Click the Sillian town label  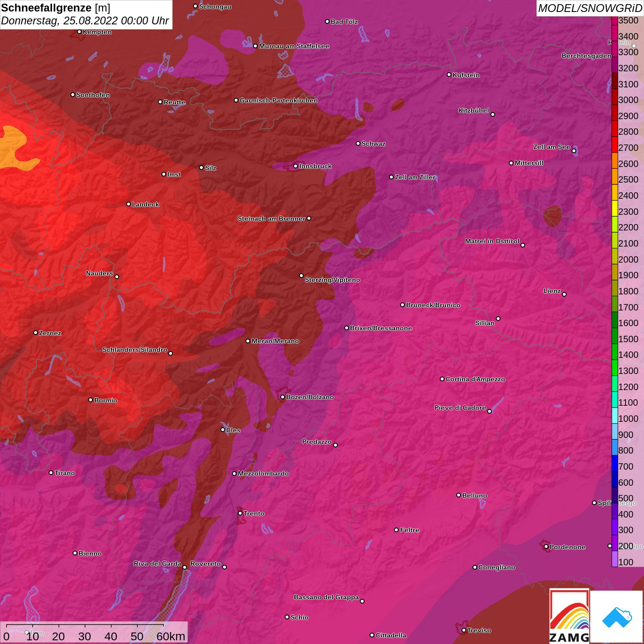(x=485, y=323)
